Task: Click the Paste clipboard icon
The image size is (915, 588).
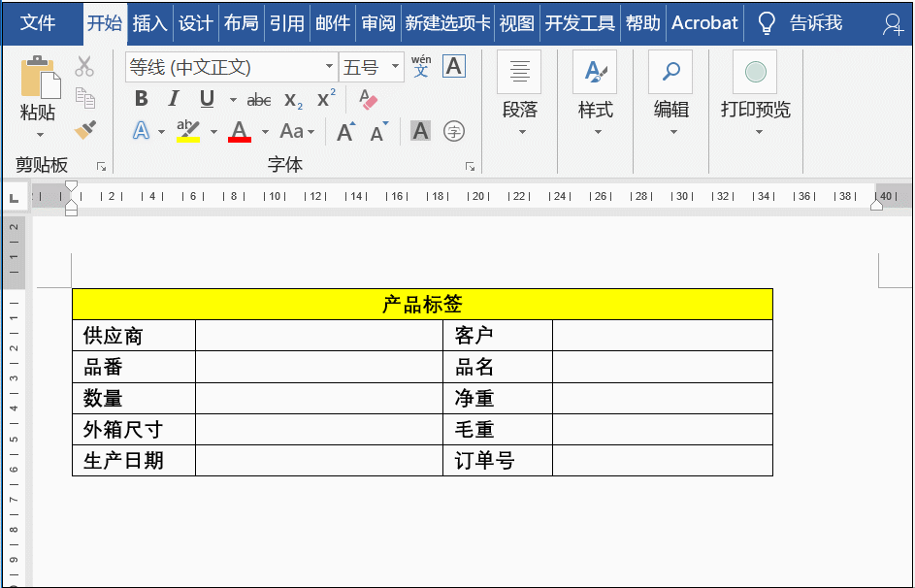Action: (41, 77)
